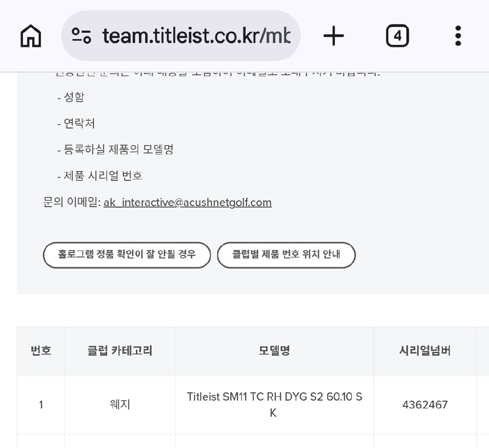Select row number 1 cell
This screenshot has width=489, height=448.
coord(41,405)
